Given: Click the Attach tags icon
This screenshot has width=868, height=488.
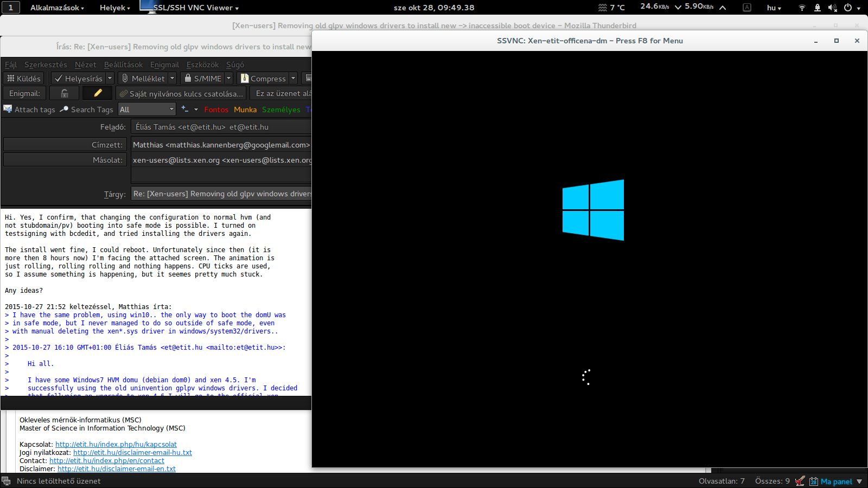Looking at the screenshot, I should 8,109.
